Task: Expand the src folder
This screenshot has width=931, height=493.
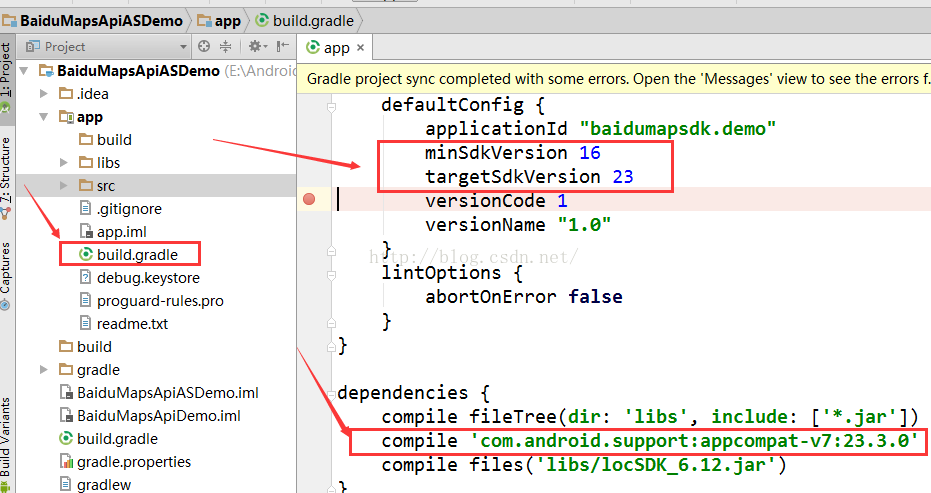Action: coord(64,185)
